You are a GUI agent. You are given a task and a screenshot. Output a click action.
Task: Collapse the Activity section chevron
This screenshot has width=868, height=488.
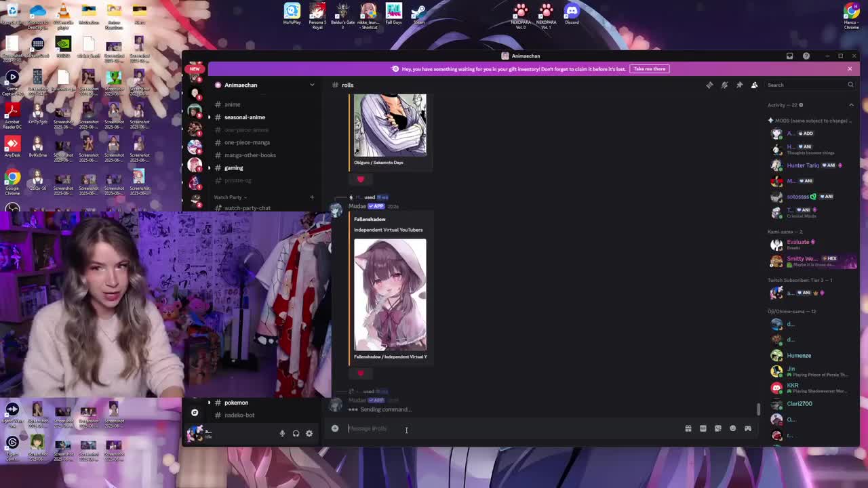tap(851, 105)
